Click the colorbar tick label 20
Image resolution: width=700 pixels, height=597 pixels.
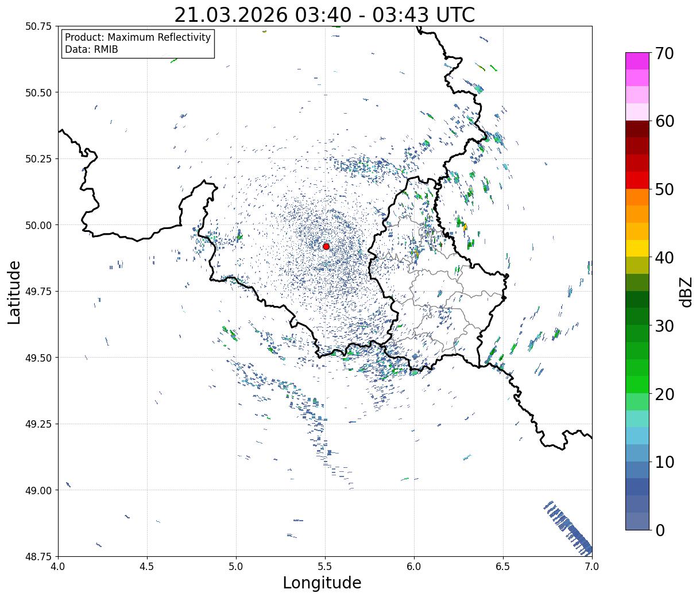[x=665, y=394]
